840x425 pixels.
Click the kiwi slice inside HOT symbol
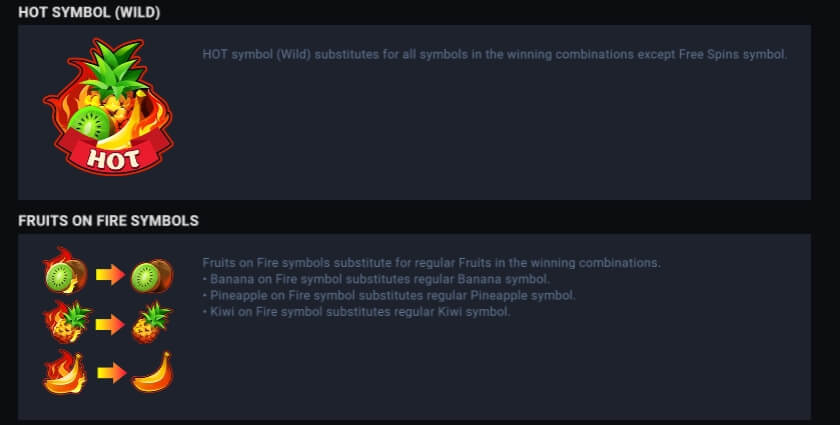pos(90,122)
